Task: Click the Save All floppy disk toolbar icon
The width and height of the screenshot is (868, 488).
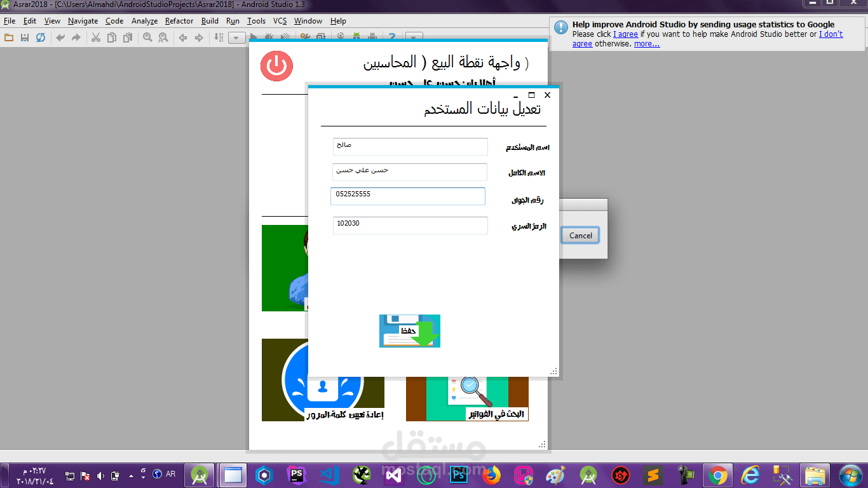Action: [x=25, y=37]
